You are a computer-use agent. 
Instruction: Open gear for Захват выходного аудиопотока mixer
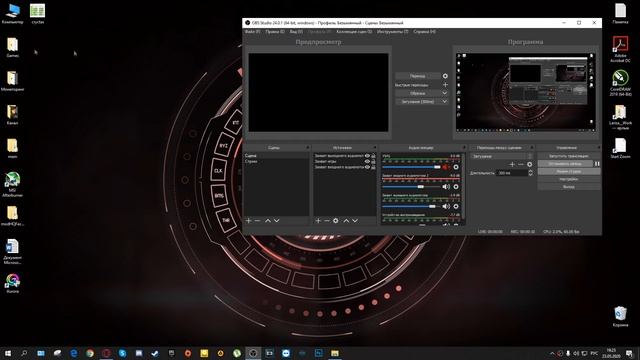[456, 206]
